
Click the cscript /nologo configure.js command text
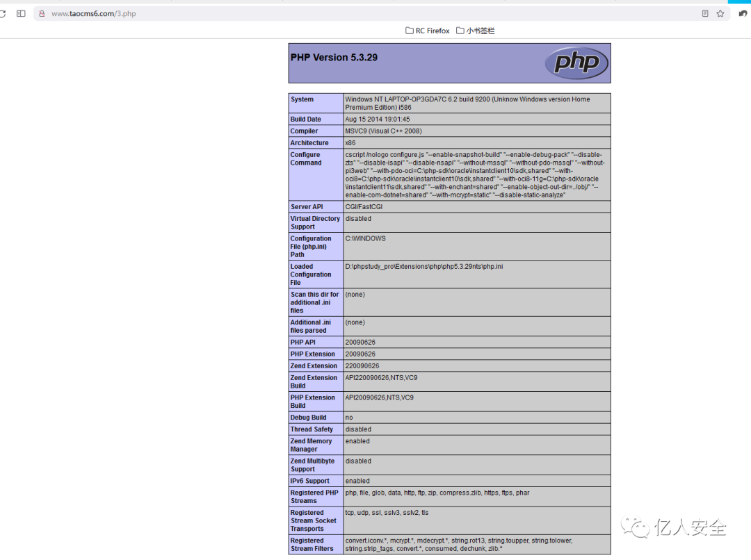pyautogui.click(x=475, y=174)
